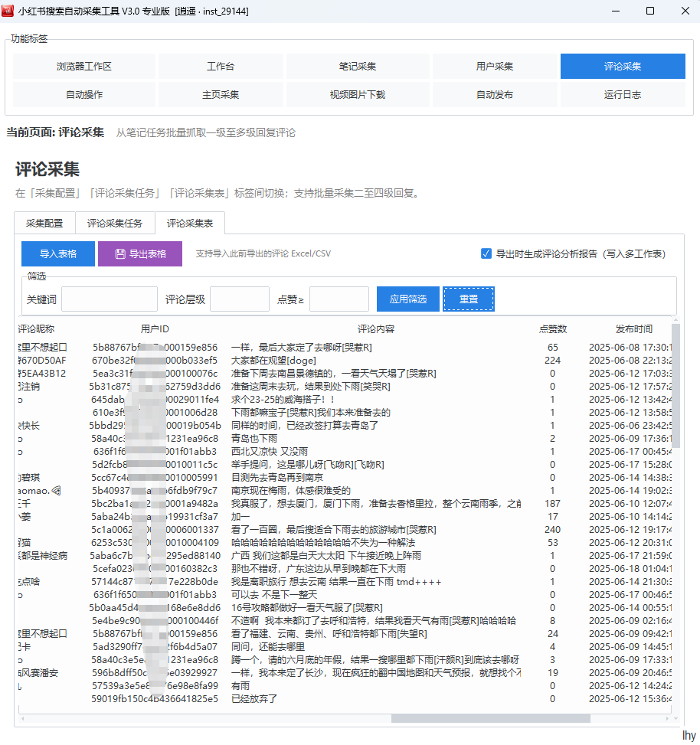Click nickname '670D50AF'

coord(42,360)
